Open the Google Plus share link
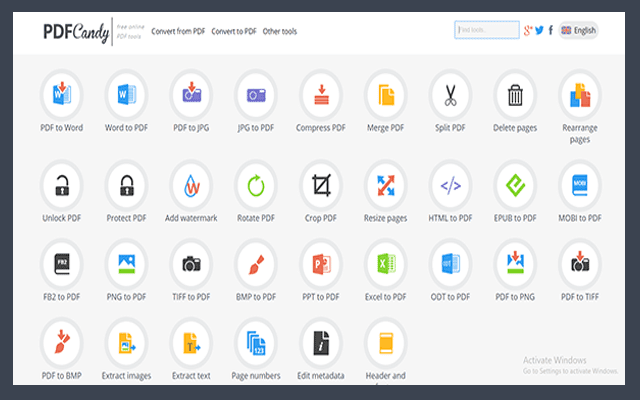This screenshot has width=640, height=400. 528,30
